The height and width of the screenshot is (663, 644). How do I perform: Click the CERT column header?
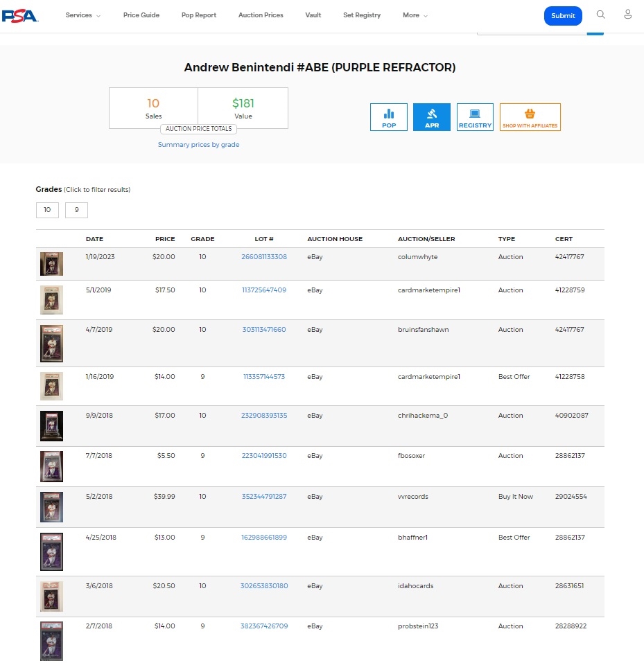[564, 239]
